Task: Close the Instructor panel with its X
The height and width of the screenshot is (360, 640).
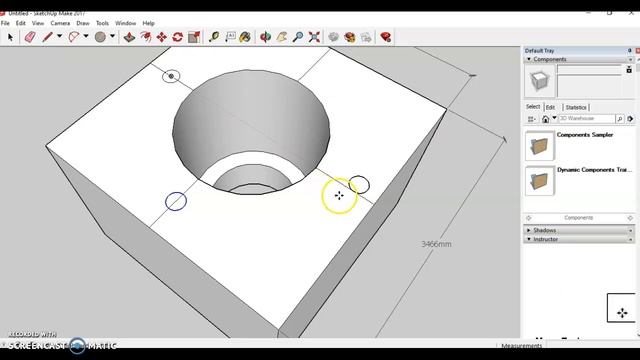Action: point(631,240)
